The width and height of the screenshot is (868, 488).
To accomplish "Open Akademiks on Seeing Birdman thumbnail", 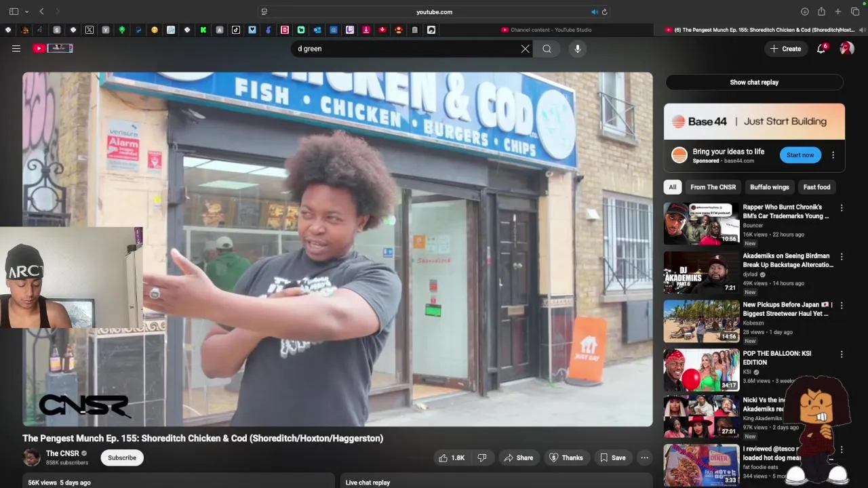I will click(701, 272).
